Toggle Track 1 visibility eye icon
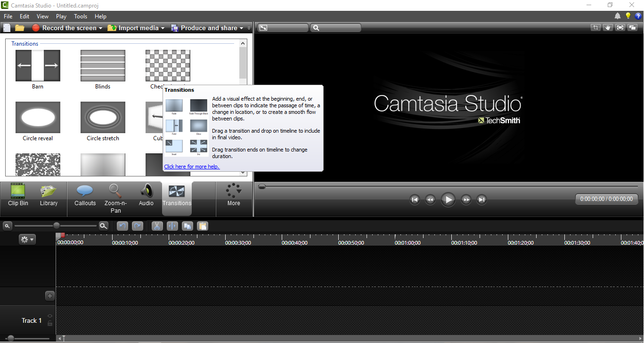This screenshot has width=644, height=343. tap(50, 316)
